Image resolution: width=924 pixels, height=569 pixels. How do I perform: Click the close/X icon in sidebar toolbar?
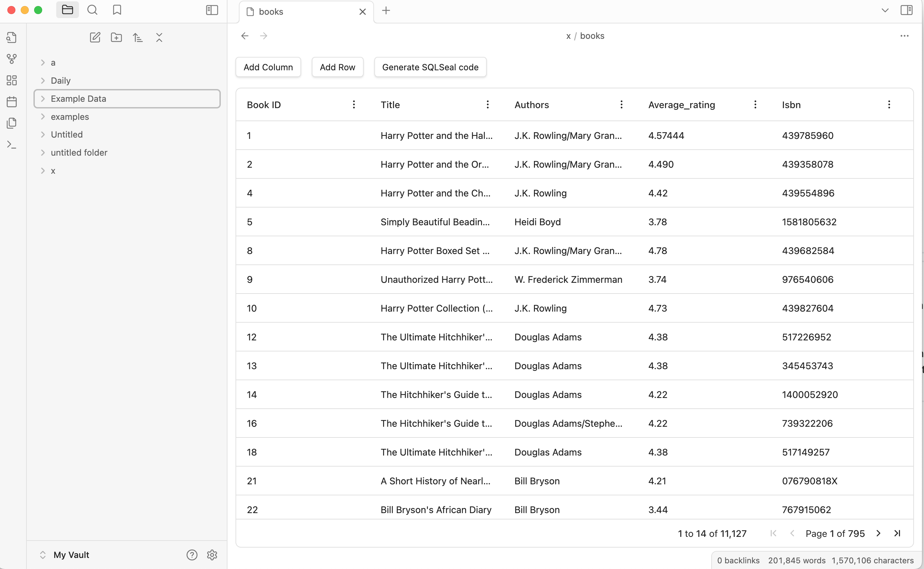[160, 37]
